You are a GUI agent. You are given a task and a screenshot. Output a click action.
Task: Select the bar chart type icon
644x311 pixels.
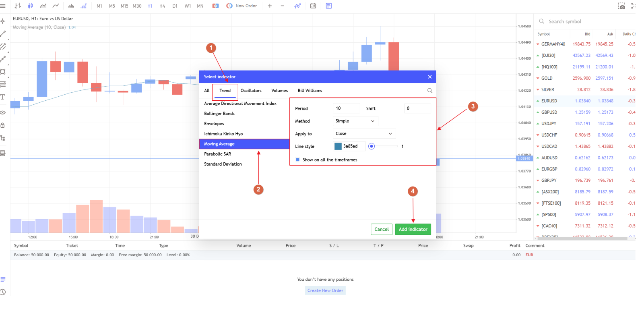pyautogui.click(x=18, y=6)
